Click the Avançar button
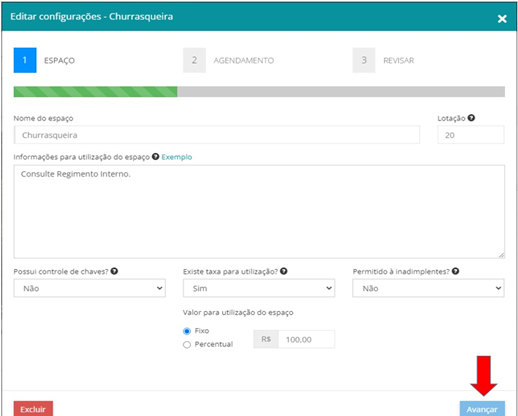Viewport: 518px width, 416px height. [482, 409]
